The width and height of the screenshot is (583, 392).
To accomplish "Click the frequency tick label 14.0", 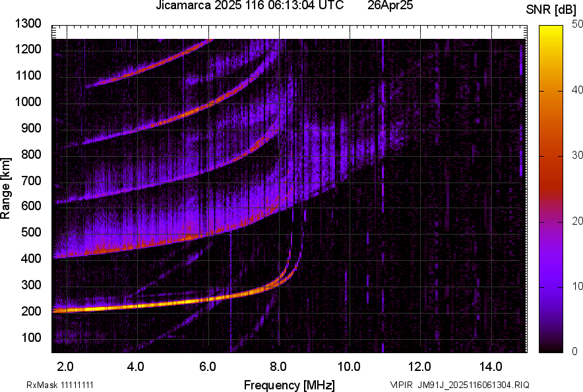I will click(x=491, y=367).
